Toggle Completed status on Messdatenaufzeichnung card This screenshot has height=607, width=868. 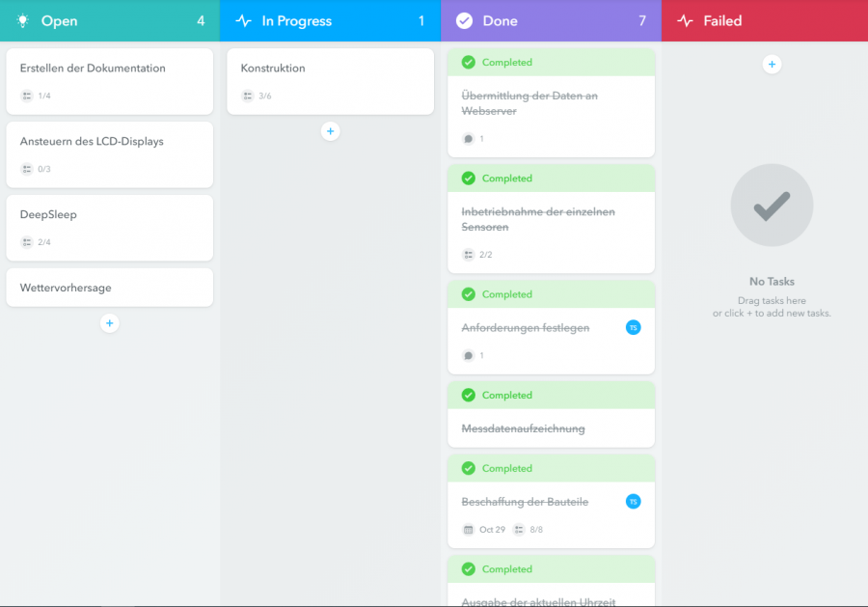469,395
